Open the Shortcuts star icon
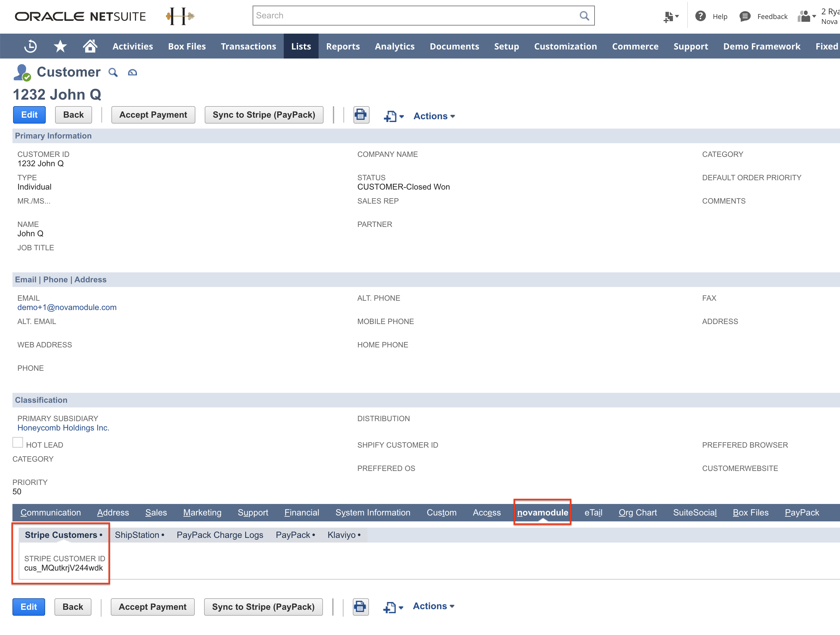Viewport: 840px width, 635px height. tap(60, 46)
